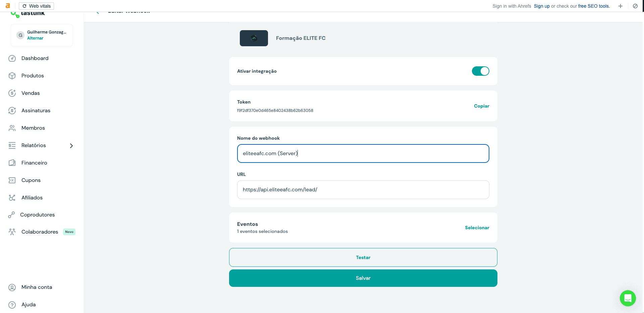Click the Colaboradores team icon
The height and width of the screenshot is (313, 644).
[12, 232]
